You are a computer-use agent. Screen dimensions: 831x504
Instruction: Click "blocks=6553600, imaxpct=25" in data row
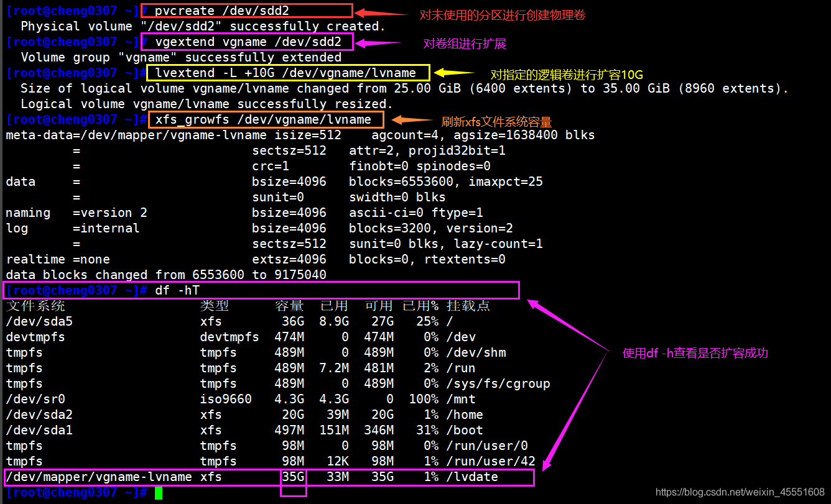point(446,181)
